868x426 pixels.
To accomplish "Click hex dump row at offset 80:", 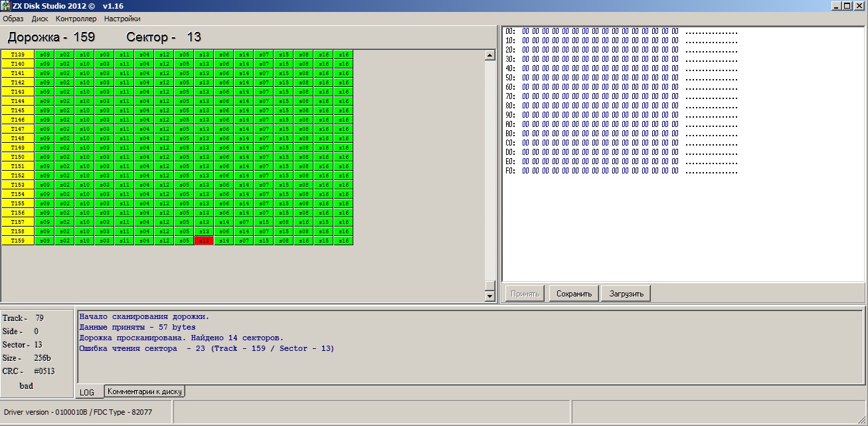I will click(x=622, y=106).
